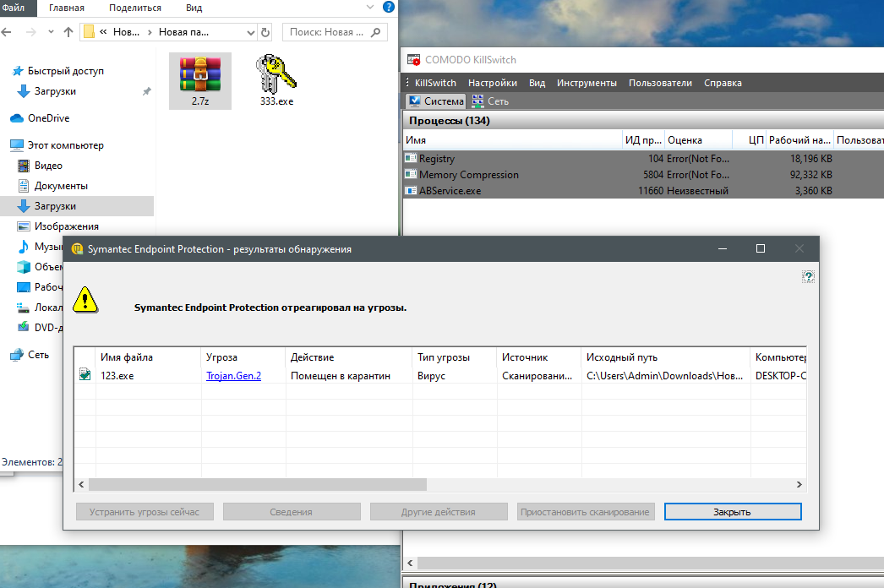Select Этот компьютер in sidebar
The image size is (884, 588).
click(x=57, y=145)
